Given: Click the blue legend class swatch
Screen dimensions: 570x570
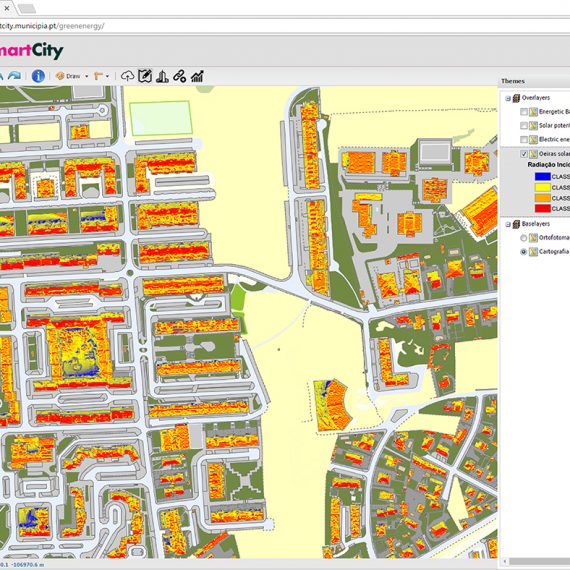Looking at the screenshot, I should coord(542,177).
